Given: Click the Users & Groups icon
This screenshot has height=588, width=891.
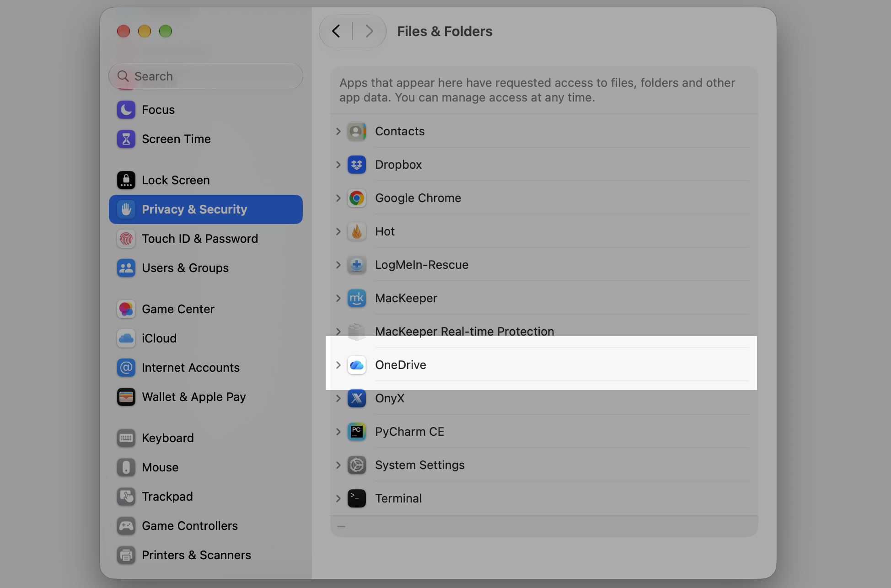Looking at the screenshot, I should tap(126, 268).
